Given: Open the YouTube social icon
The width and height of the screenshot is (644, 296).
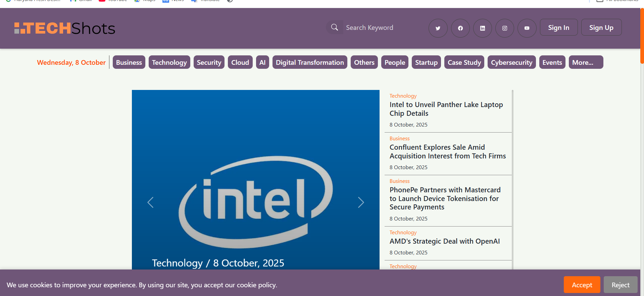Looking at the screenshot, I should (x=527, y=28).
